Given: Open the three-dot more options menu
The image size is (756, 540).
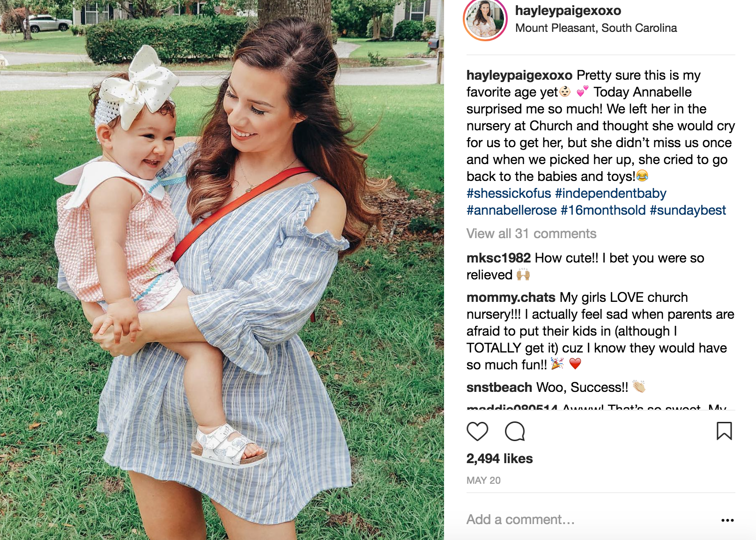Looking at the screenshot, I should click(x=727, y=520).
